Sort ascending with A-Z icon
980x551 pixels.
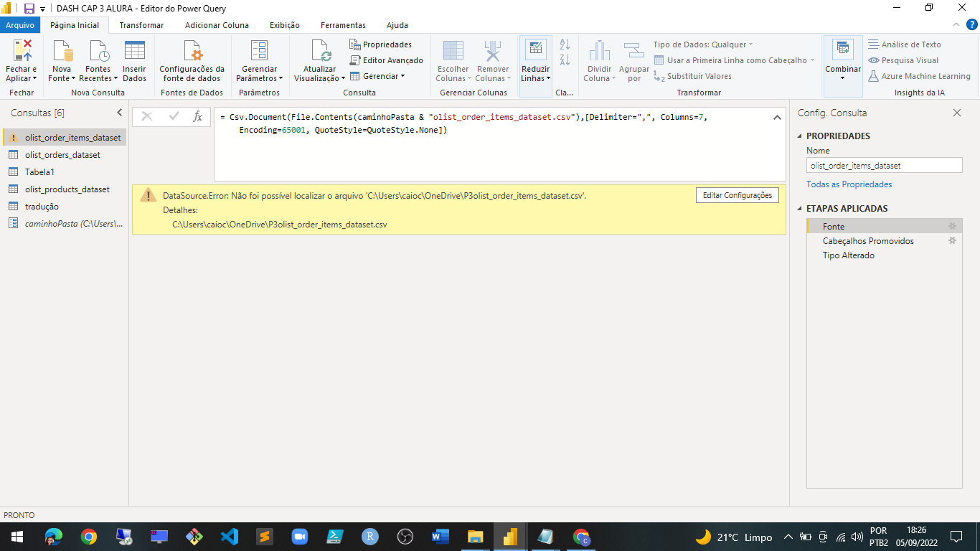click(565, 44)
